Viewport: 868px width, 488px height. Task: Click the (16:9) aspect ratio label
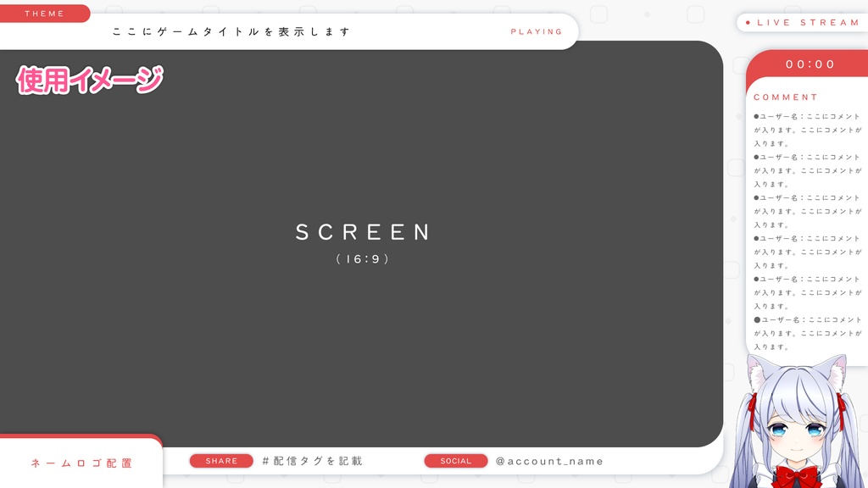pyautogui.click(x=363, y=259)
